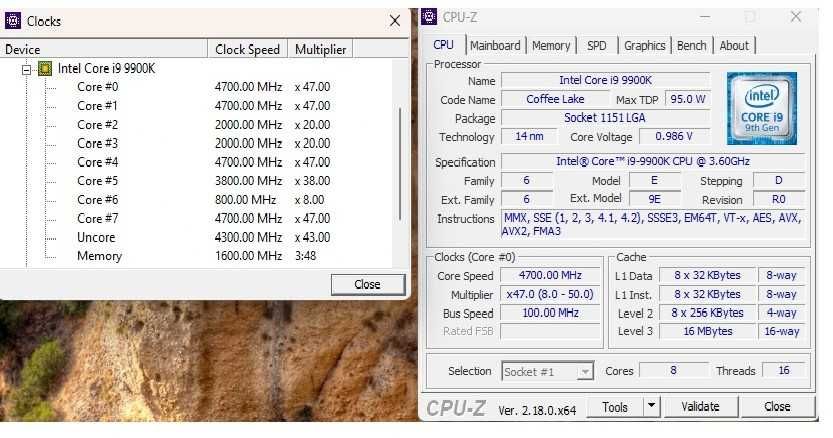Click the Socket 1151 LGA package field
Screen dimensions: 833x438
[x=605, y=118]
